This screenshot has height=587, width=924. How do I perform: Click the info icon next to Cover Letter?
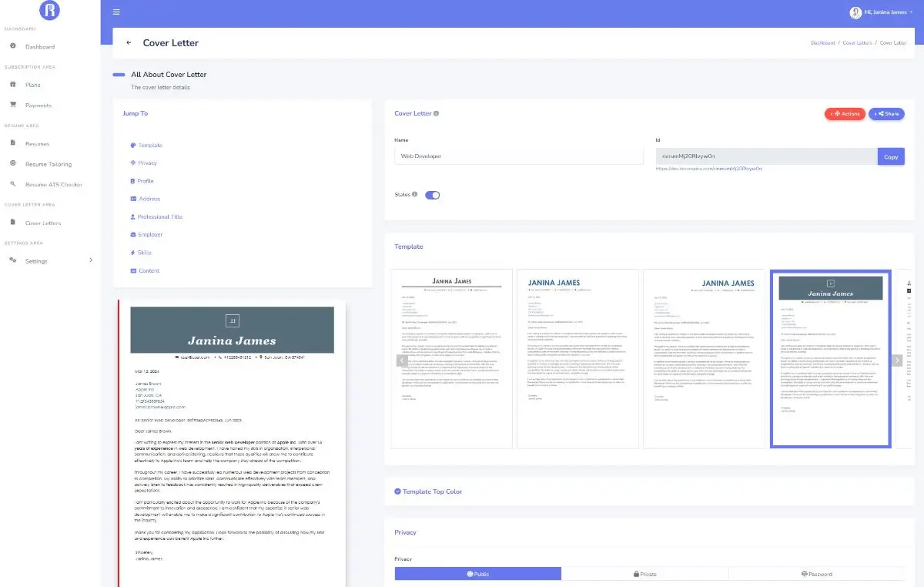(x=437, y=114)
